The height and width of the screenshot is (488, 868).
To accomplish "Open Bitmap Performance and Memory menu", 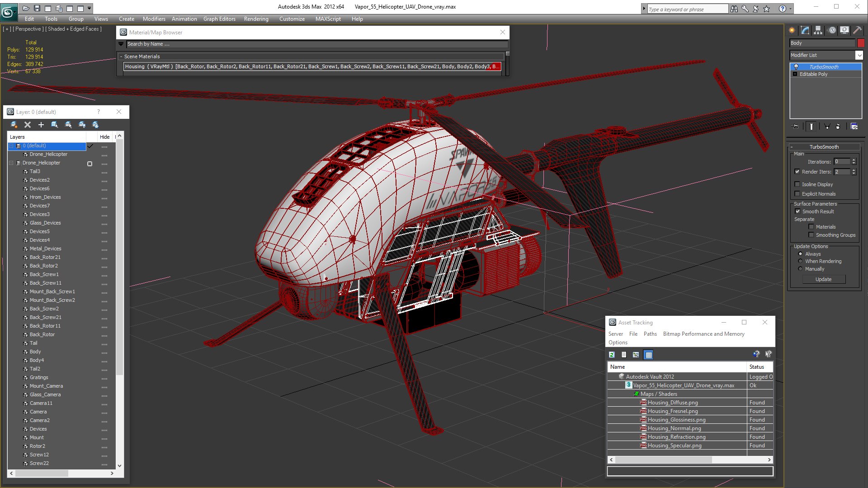I will 703,334.
